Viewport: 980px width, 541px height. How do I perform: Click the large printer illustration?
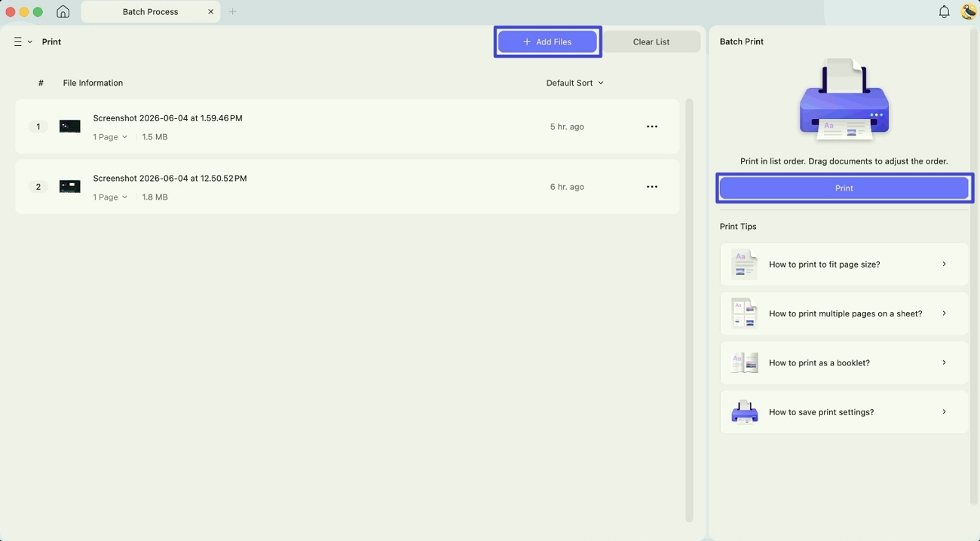[x=844, y=99]
